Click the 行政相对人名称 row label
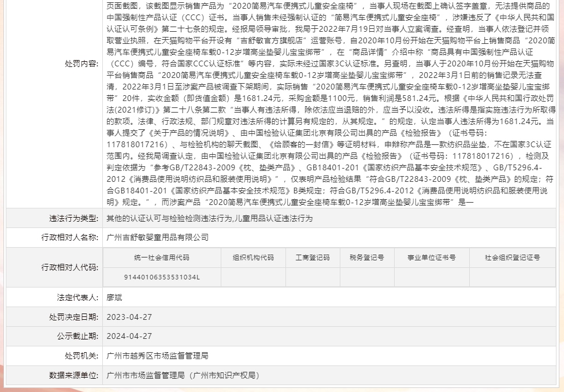Screen dimensions: 564x392 pyautogui.click(x=68, y=237)
